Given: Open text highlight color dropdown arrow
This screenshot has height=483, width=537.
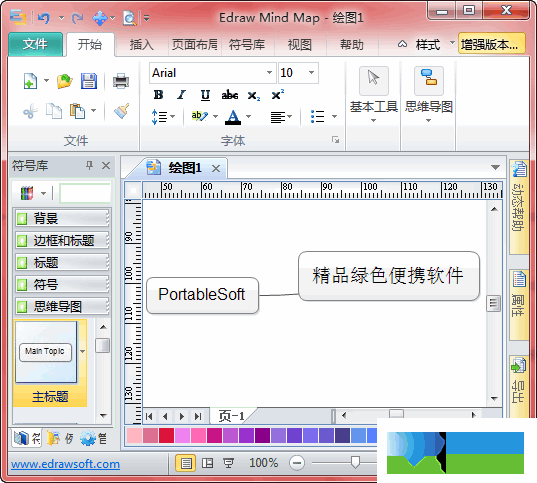Looking at the screenshot, I should 215,116.
